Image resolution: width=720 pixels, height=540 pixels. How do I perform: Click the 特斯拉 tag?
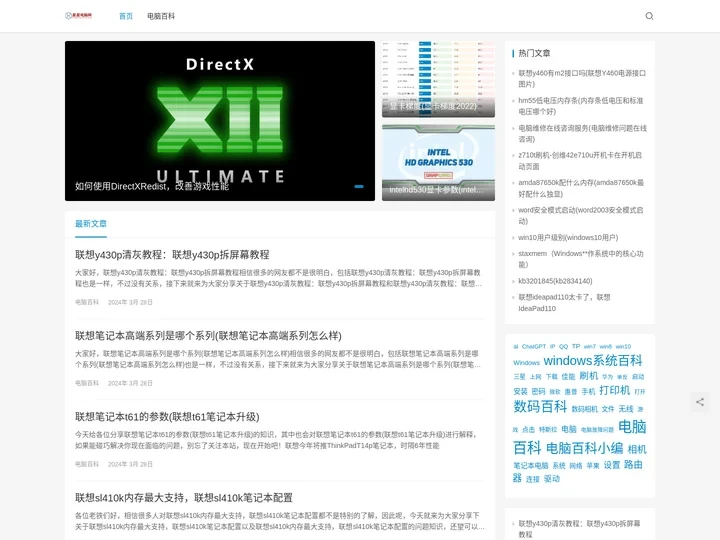[548, 430]
